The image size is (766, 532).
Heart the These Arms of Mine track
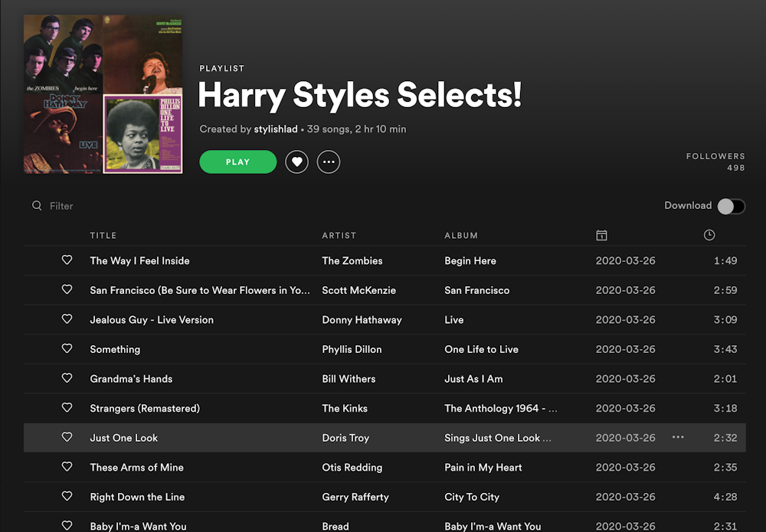coord(67,467)
